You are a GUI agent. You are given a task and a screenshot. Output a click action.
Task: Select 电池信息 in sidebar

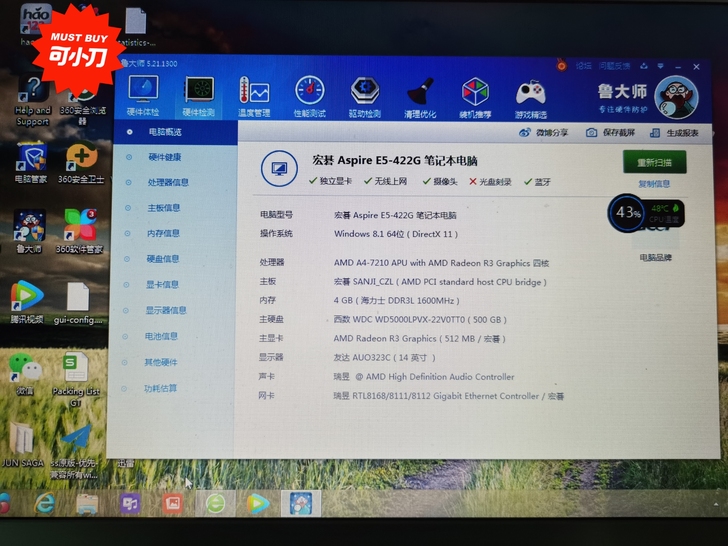point(161,336)
